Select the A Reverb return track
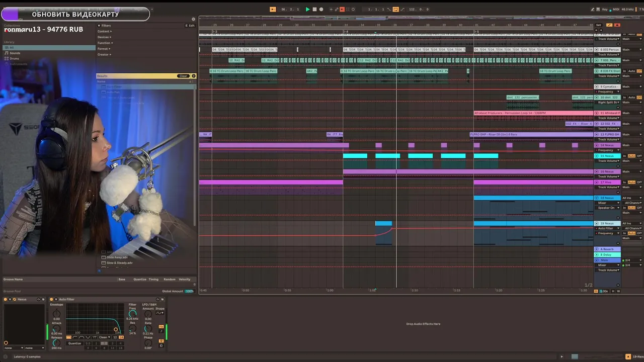The image size is (644, 362). (x=607, y=249)
